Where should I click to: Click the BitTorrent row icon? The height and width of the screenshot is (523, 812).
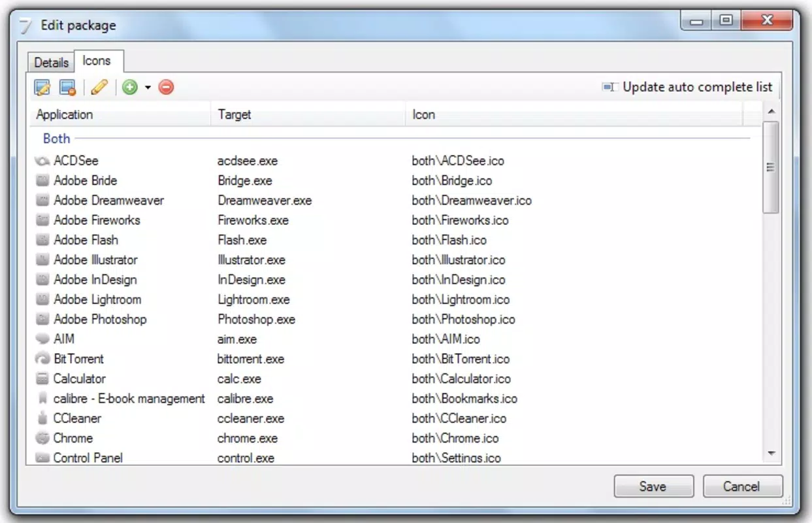tap(42, 359)
